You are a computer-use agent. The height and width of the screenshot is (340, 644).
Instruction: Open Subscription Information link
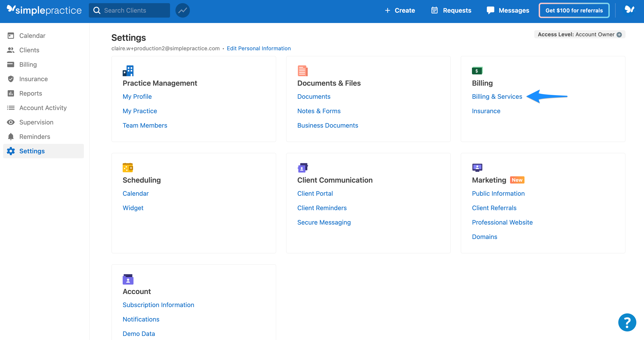pyautogui.click(x=158, y=305)
